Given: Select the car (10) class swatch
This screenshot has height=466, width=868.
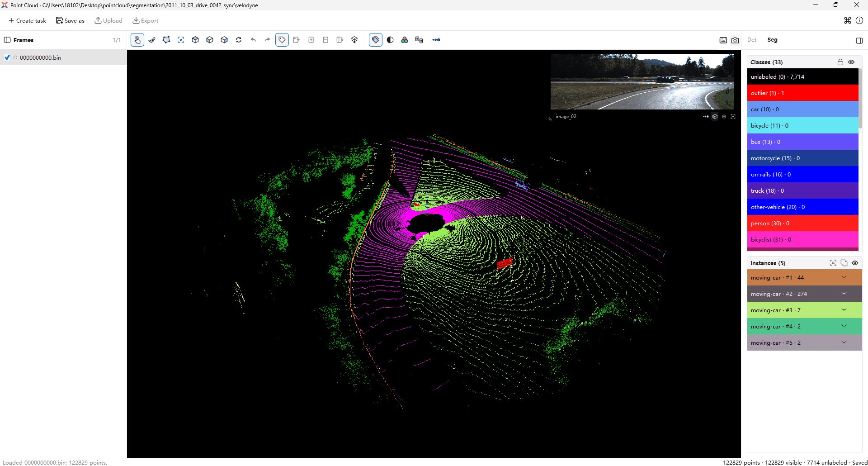Looking at the screenshot, I should [x=803, y=109].
